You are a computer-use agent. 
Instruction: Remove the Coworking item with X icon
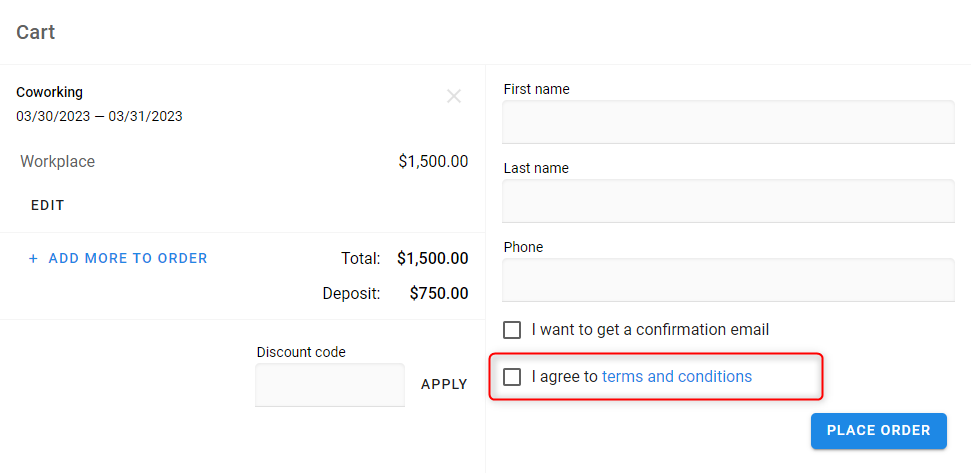[x=454, y=96]
